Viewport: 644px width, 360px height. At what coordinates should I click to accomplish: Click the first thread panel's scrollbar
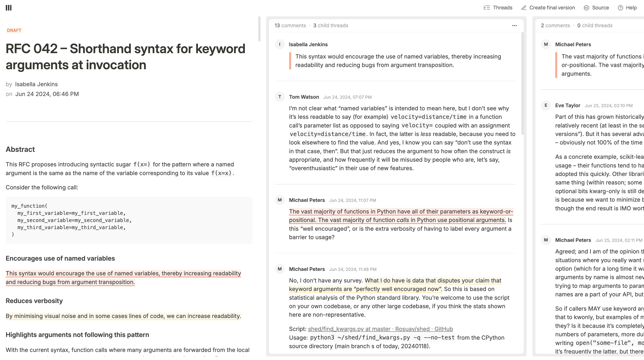click(x=522, y=84)
